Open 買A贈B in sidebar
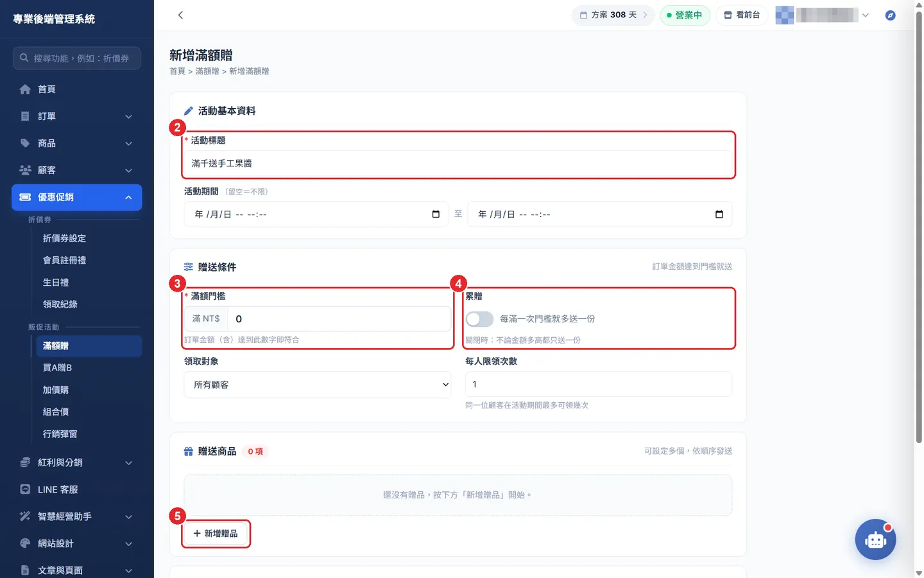Screen dimensions: 924x578 58,367
